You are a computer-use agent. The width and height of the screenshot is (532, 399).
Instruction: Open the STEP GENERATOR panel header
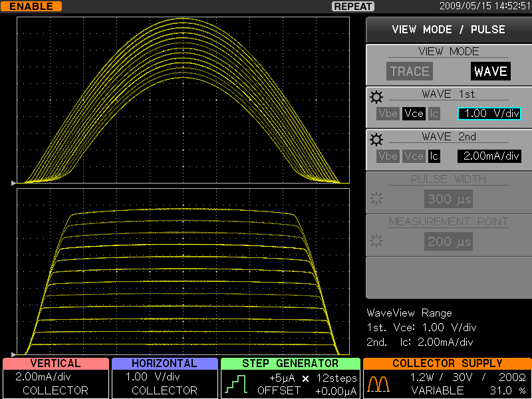tap(291, 363)
